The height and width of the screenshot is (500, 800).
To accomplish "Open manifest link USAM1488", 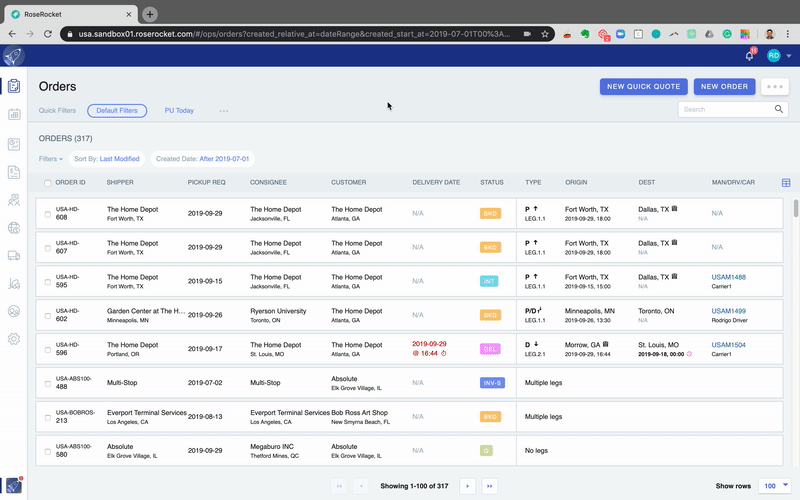I will (728, 277).
